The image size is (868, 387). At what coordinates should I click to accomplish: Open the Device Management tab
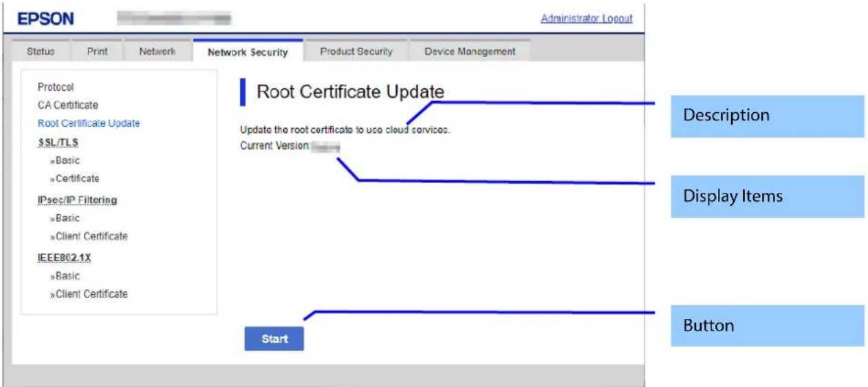[x=470, y=52]
